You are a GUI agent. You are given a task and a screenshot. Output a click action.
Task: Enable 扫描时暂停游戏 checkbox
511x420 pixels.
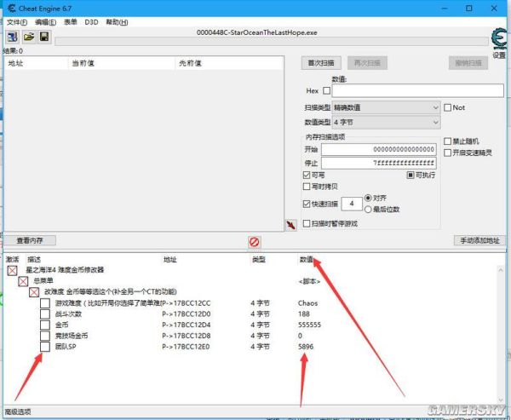(307, 223)
